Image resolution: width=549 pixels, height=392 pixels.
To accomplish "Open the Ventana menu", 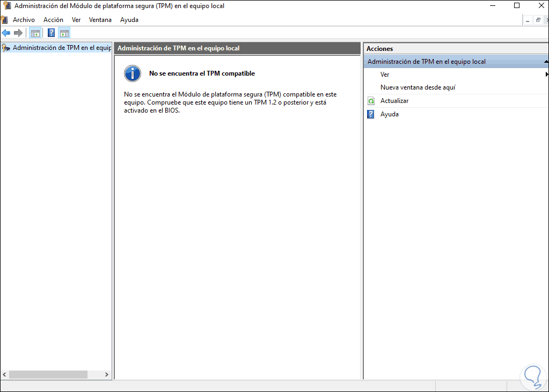I will [x=100, y=20].
